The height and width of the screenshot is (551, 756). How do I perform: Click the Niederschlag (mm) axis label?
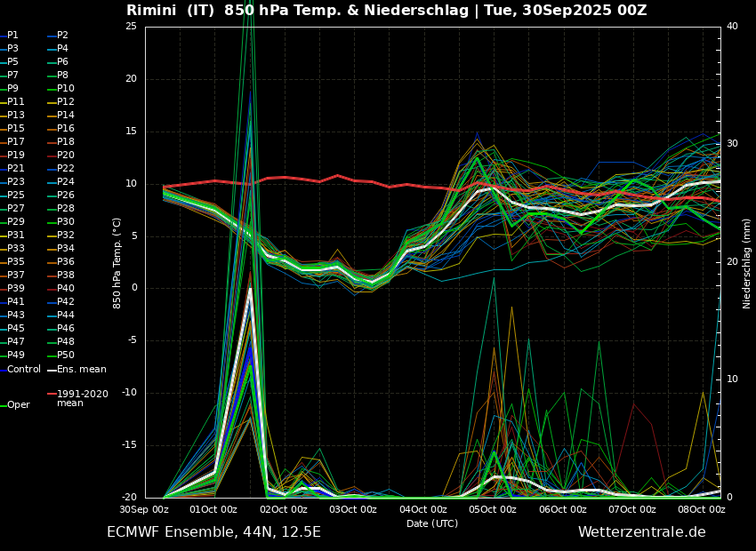tap(747, 262)
